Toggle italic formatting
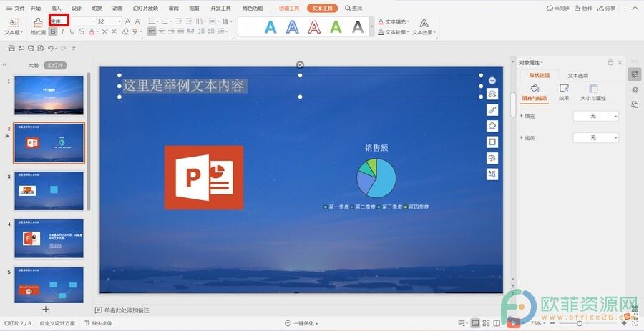The height and width of the screenshot is (331, 644). (62, 31)
